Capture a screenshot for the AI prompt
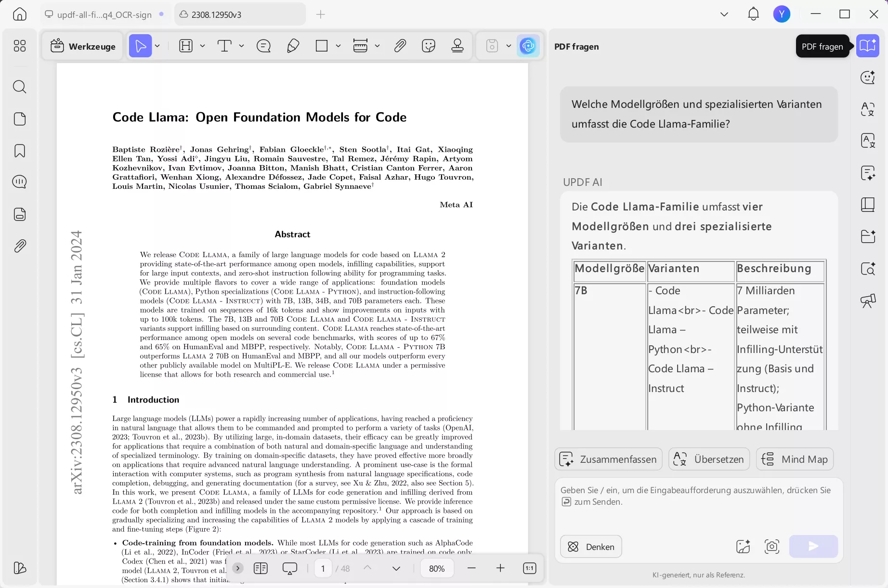 pos(772,547)
